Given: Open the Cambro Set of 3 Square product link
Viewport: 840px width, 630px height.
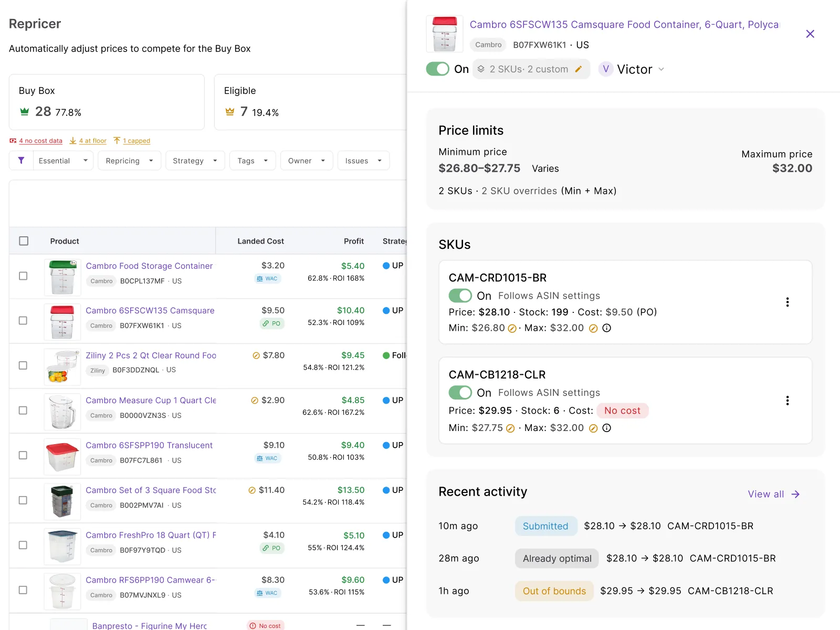Looking at the screenshot, I should (x=151, y=490).
